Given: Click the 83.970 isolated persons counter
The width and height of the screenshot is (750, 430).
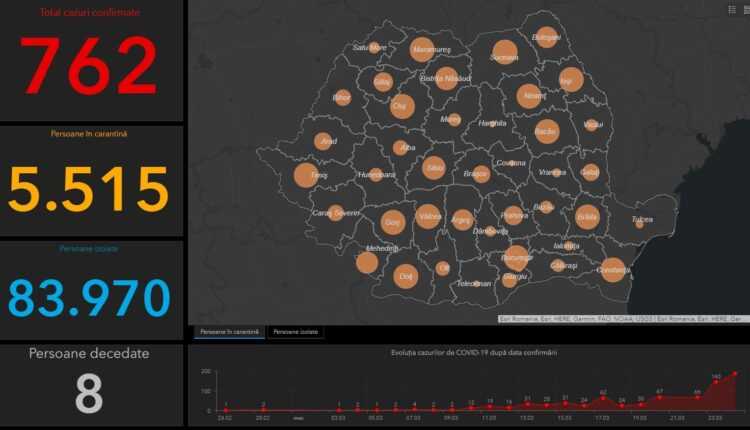Looking at the screenshot, I should click(90, 297).
